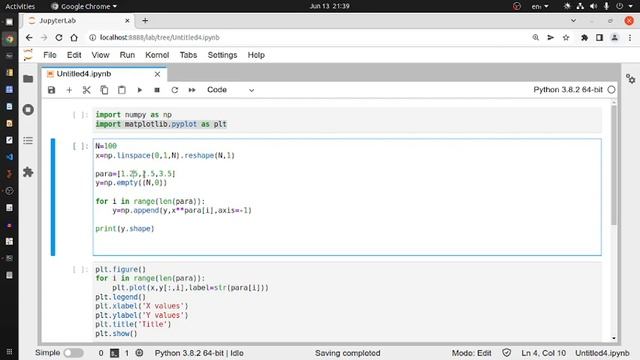The image size is (640, 360).
Task: Open a new browser tab
Action: coord(145,20)
